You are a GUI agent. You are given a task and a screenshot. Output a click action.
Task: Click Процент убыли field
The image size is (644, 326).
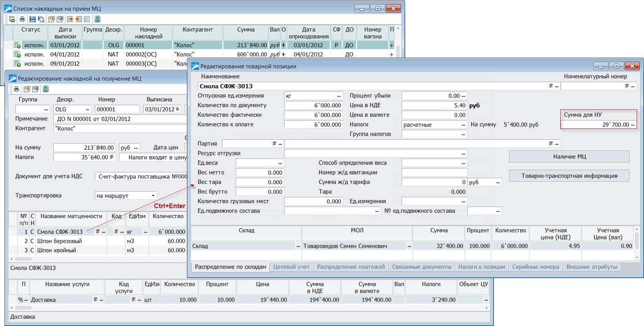(x=434, y=96)
